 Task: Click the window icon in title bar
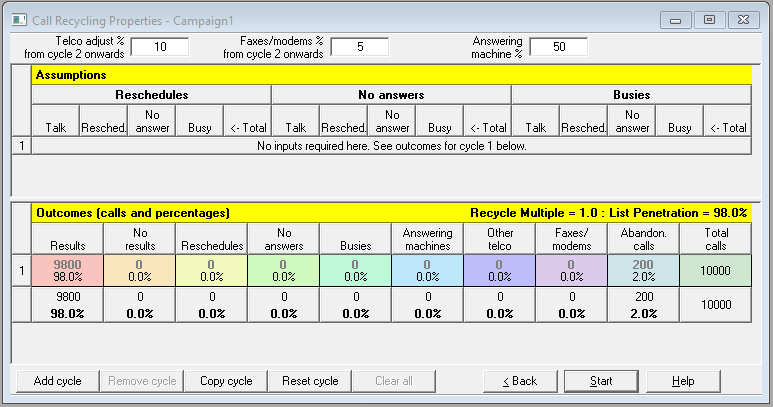tap(14, 18)
